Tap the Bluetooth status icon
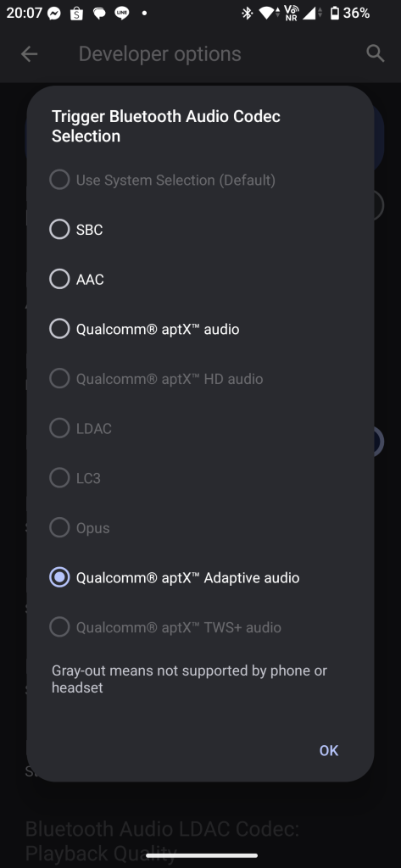The width and height of the screenshot is (401, 868). [247, 14]
